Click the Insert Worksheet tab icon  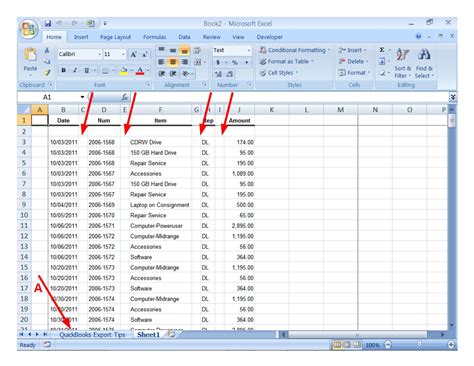171,334
